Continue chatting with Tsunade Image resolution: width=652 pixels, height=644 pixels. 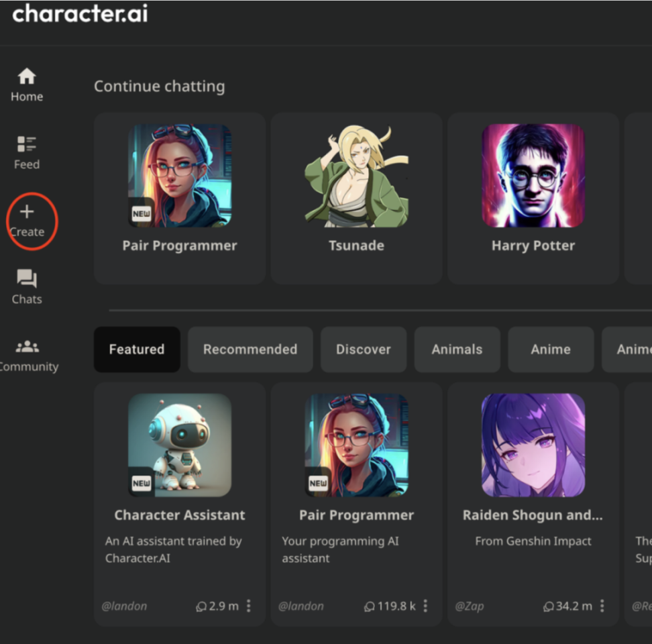[x=356, y=199]
